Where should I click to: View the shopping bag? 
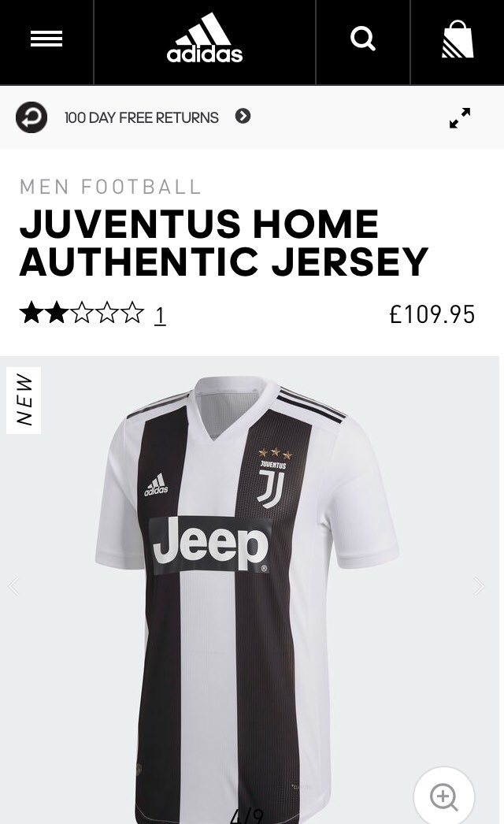(458, 39)
